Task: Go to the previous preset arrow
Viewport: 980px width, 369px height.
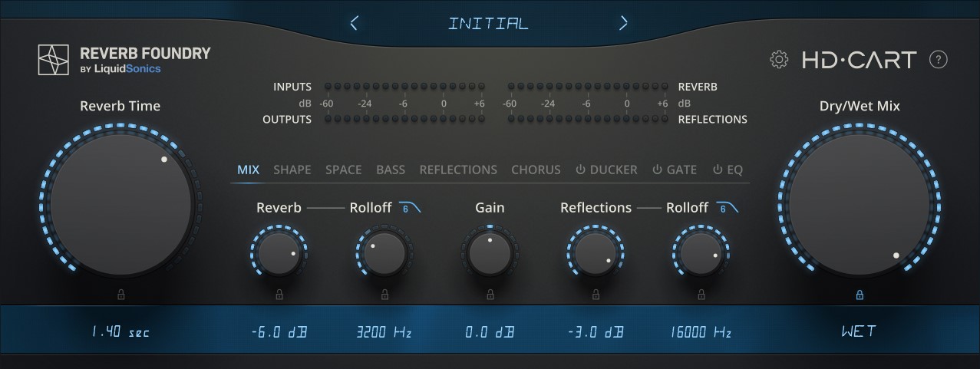Action: (x=354, y=22)
